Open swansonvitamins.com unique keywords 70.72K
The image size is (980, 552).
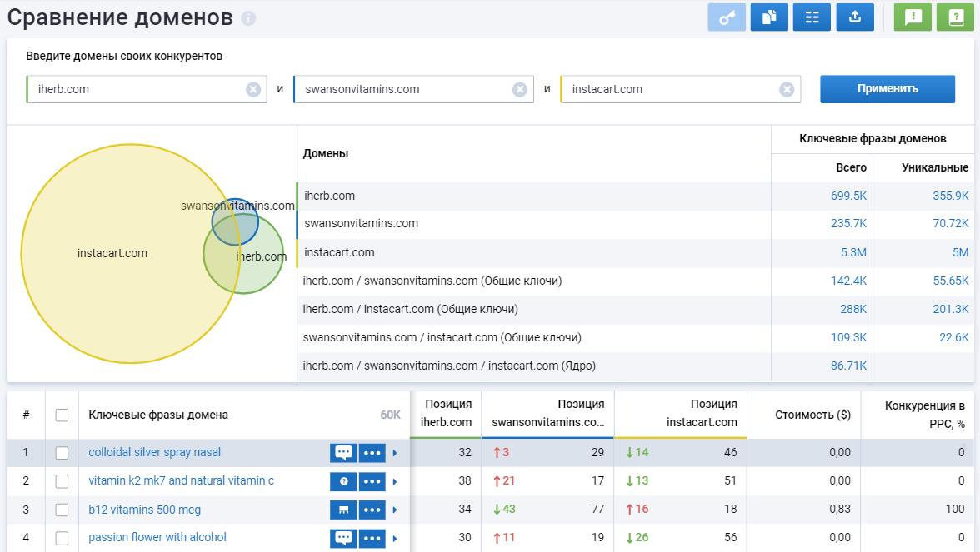[x=951, y=223]
